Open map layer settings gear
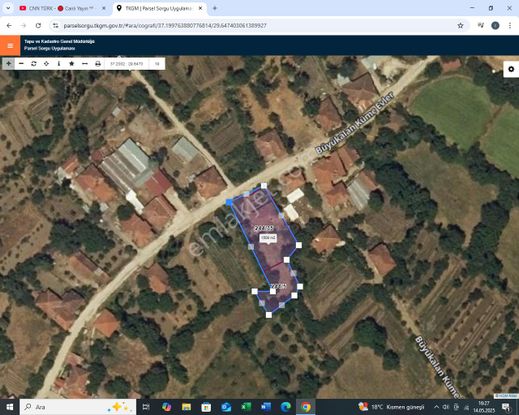This screenshot has width=519, height=415. [511, 69]
